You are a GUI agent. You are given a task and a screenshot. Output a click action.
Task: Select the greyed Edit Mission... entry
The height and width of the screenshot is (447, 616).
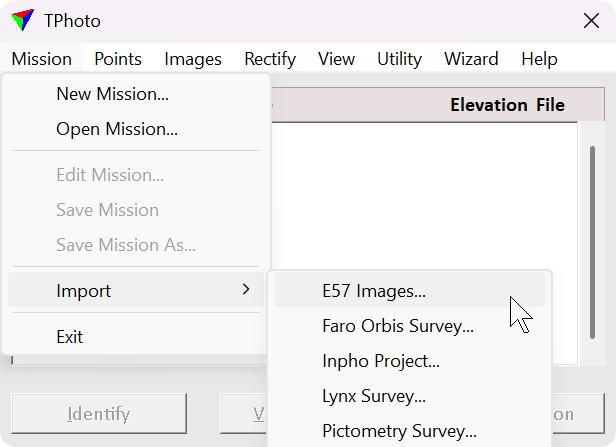[x=136, y=175]
